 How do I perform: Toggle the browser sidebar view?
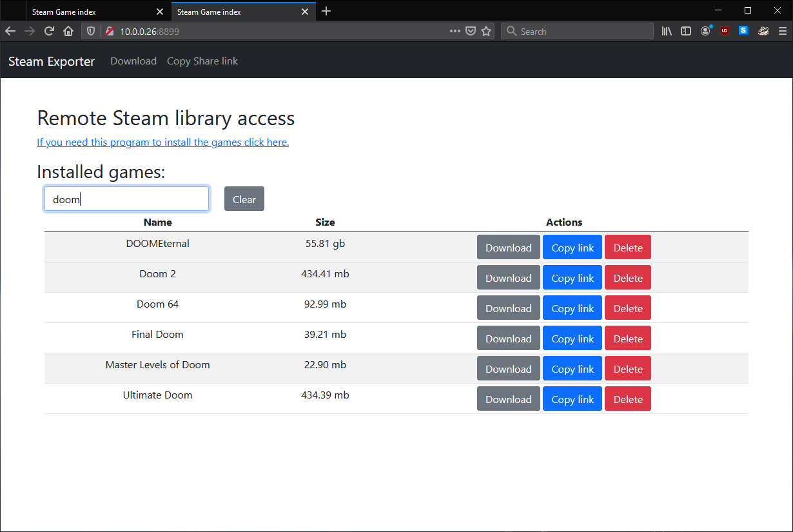686,31
